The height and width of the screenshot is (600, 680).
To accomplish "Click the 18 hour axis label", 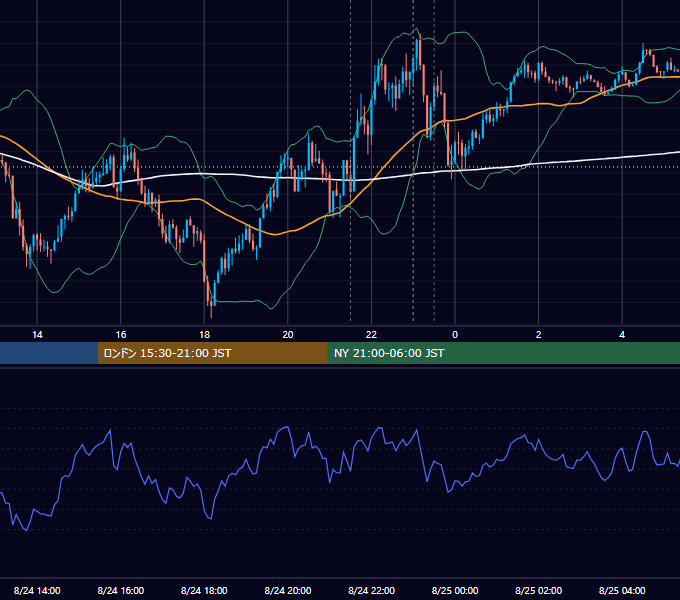I will click(x=204, y=335).
